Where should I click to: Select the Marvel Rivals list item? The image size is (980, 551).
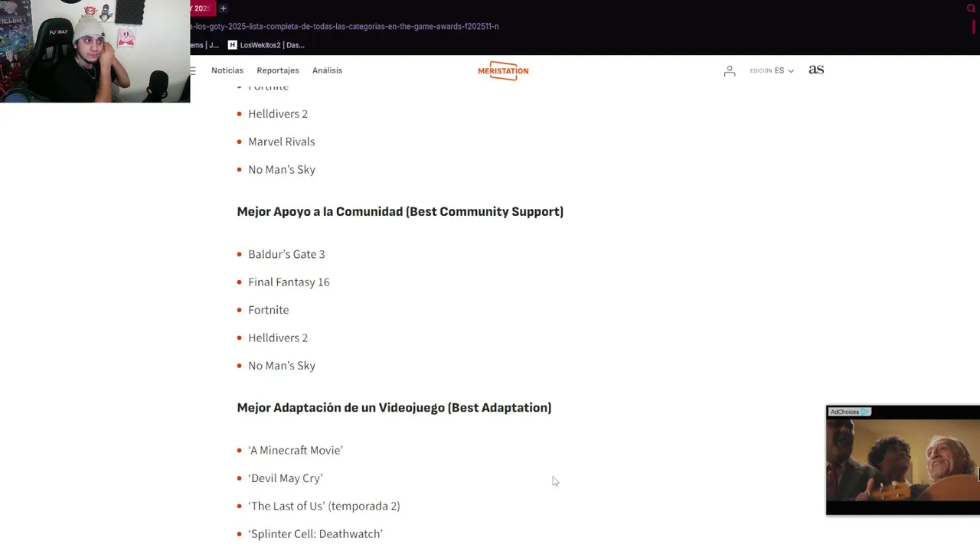[282, 142]
